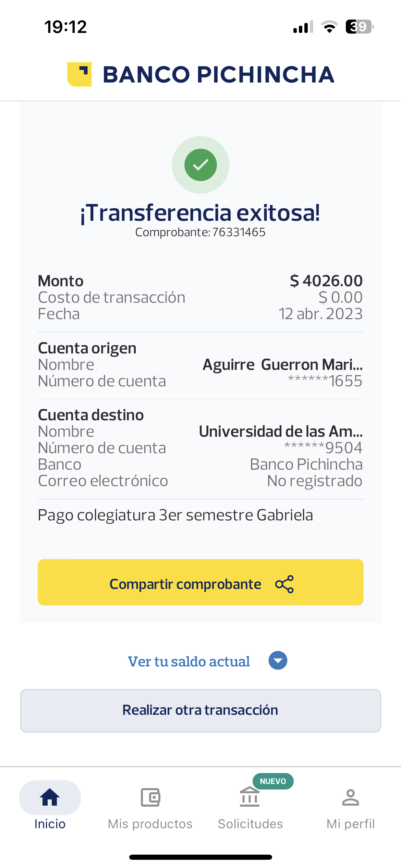Tap the battery indicator in status bar
Image resolution: width=401 pixels, height=868 pixels.
click(359, 27)
